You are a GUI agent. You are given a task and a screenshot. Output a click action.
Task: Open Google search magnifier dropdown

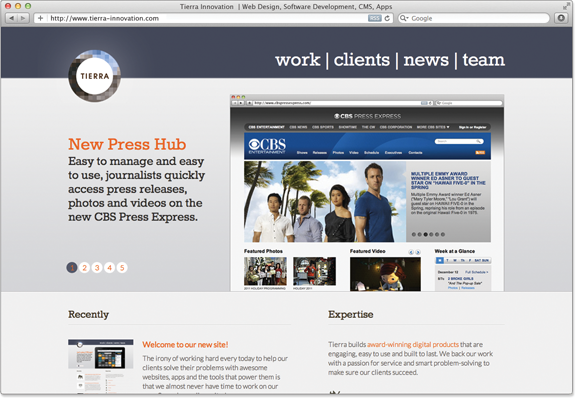pyautogui.click(x=404, y=18)
